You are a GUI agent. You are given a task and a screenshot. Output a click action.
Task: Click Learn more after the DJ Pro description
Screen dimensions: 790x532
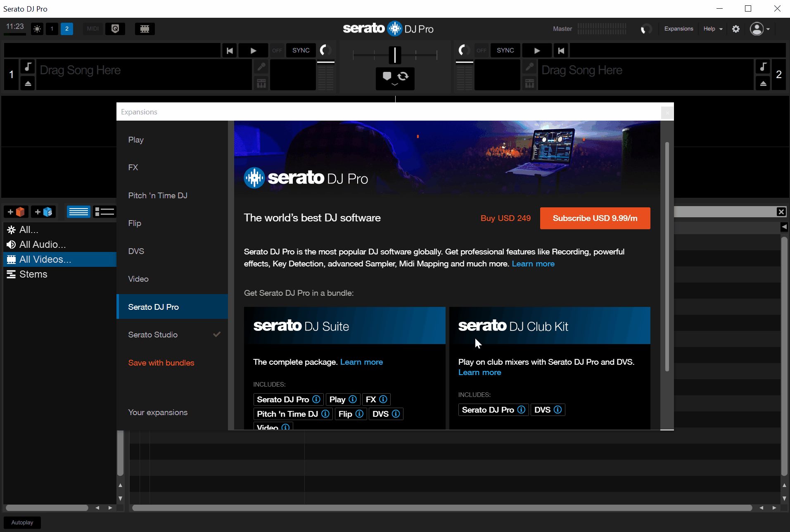click(533, 264)
